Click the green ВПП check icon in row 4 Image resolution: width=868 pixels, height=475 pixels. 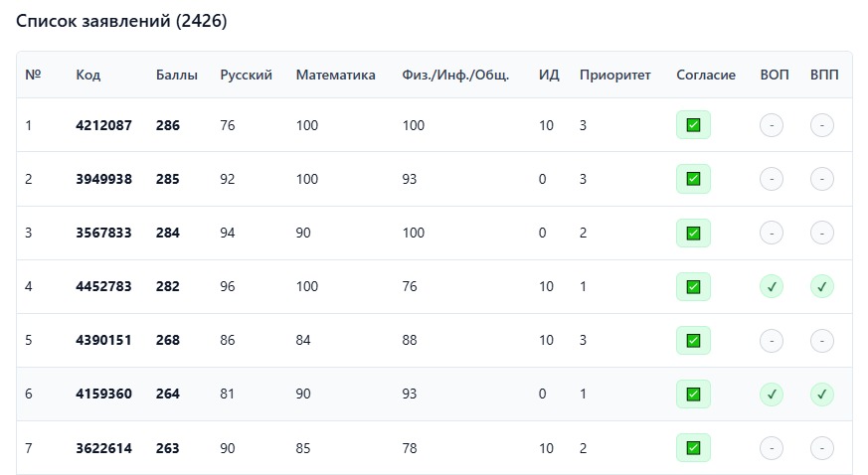(x=821, y=287)
